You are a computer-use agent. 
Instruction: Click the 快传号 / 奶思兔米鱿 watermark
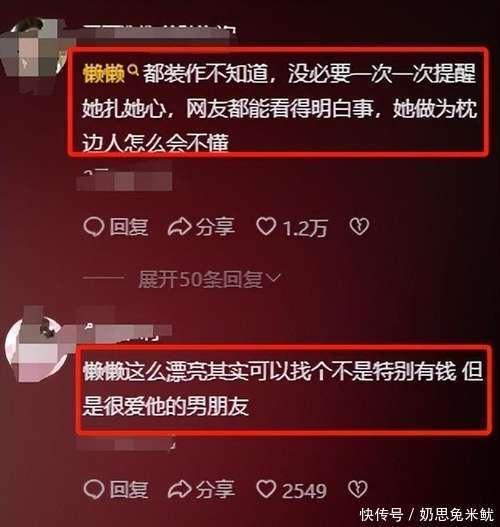coord(427,515)
